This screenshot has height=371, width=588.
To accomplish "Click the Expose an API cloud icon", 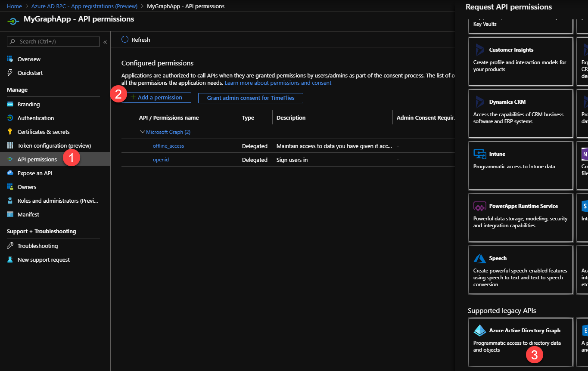I will [x=10, y=173].
